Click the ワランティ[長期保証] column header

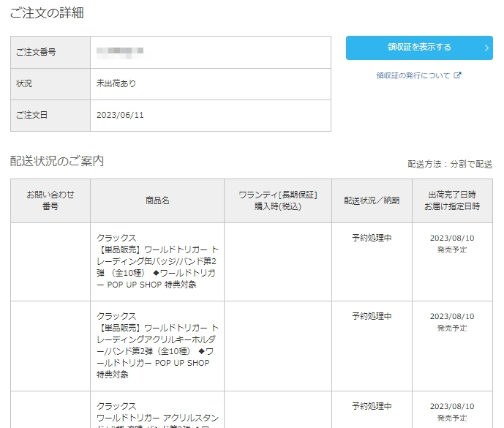pyautogui.click(x=278, y=200)
